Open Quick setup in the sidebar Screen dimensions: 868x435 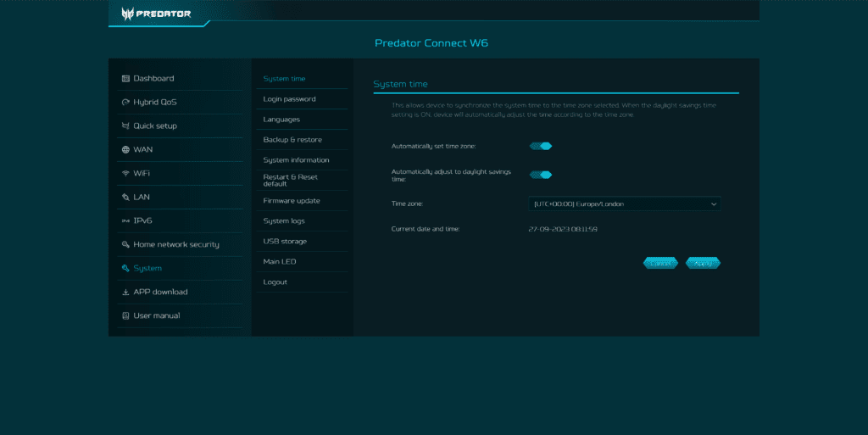coord(155,126)
